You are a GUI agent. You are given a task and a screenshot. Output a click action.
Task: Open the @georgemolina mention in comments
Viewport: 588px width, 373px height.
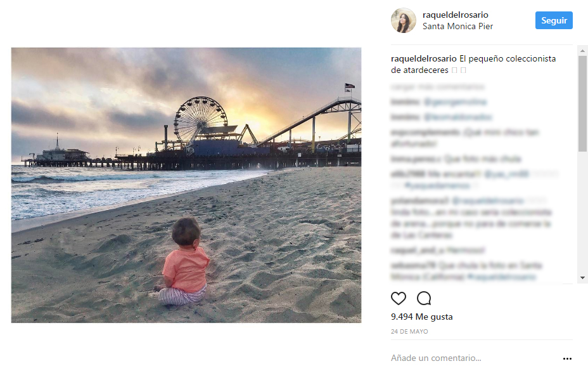pos(455,101)
